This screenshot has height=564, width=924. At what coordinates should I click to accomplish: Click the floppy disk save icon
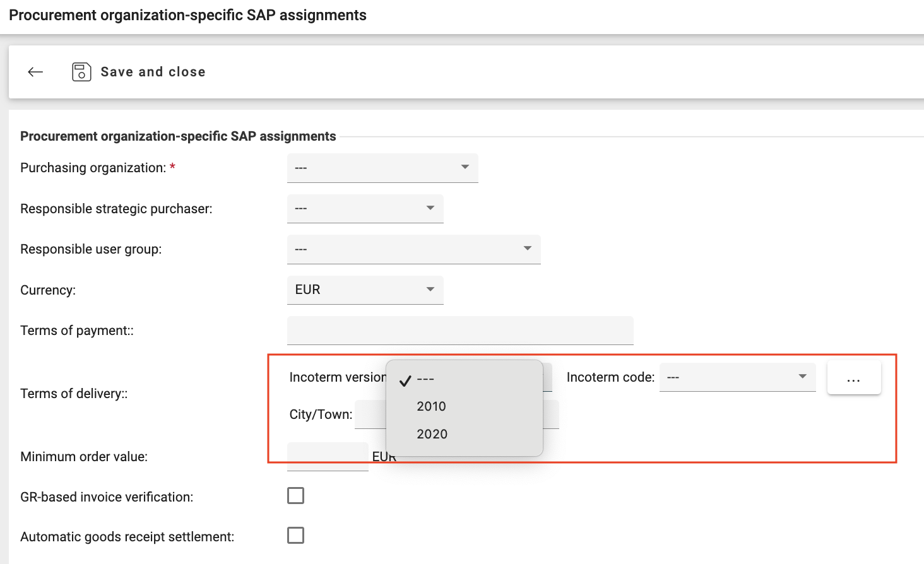81,72
